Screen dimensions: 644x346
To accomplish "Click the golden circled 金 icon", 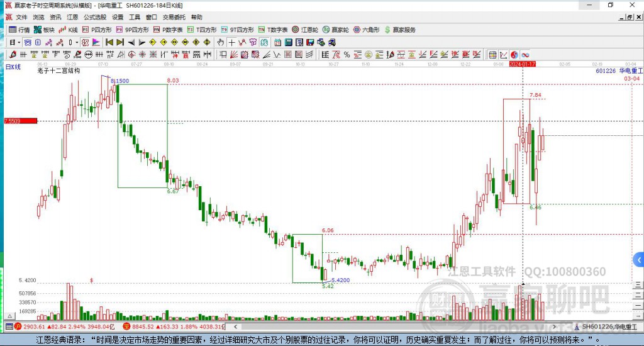I will (x=369, y=54).
